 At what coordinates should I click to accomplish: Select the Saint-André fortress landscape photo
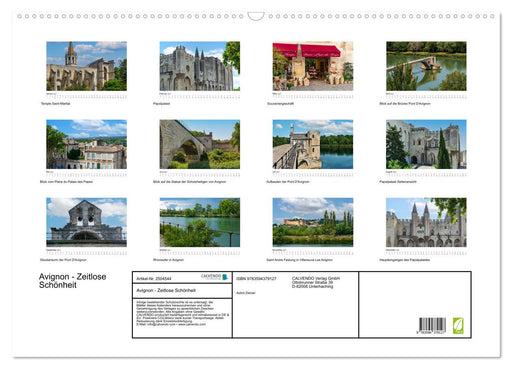313,222
